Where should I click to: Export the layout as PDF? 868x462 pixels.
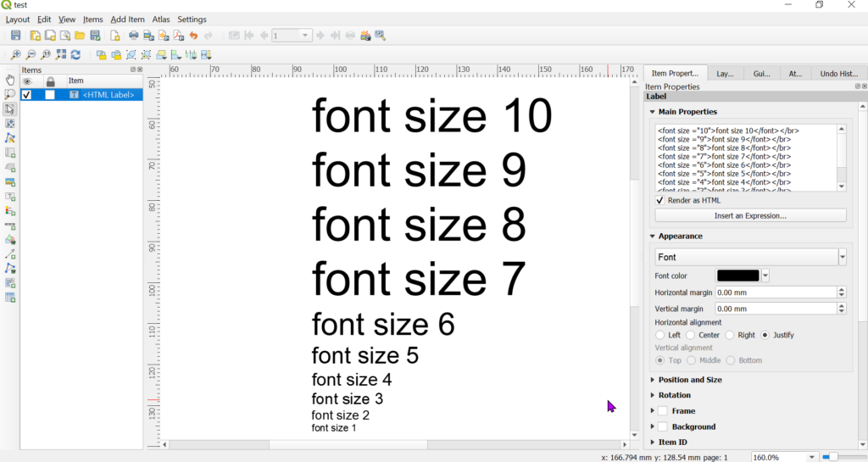tap(178, 36)
